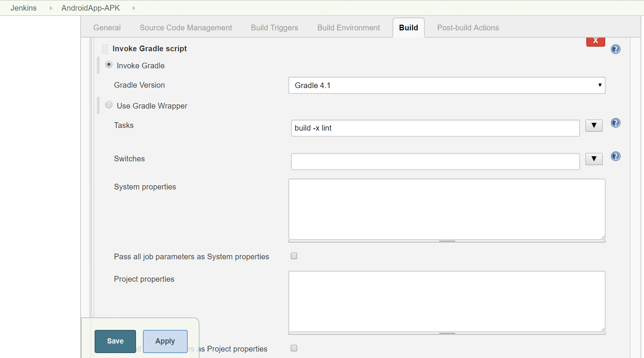This screenshot has width=644, height=358.
Task: Select the Use Gradle Wrapper radio button
Action: [x=109, y=105]
